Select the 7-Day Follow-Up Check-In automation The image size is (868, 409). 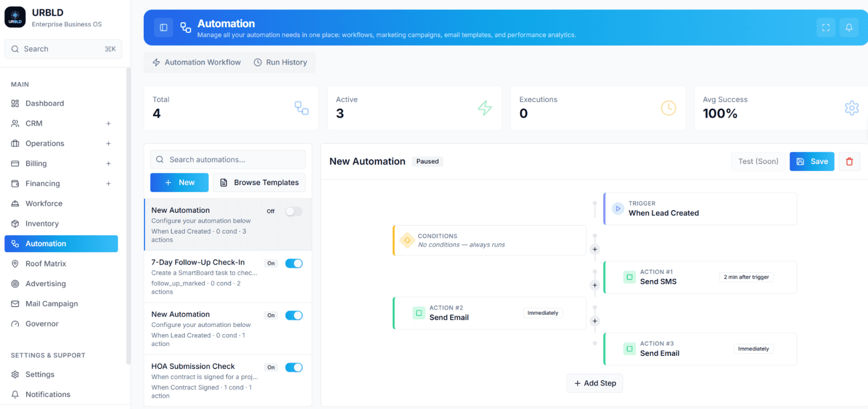click(x=228, y=276)
